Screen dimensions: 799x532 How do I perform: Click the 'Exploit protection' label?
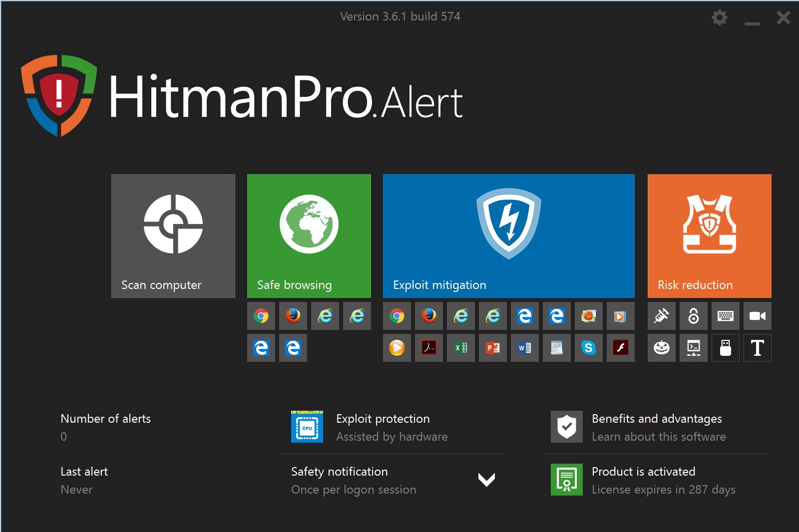[x=383, y=419]
